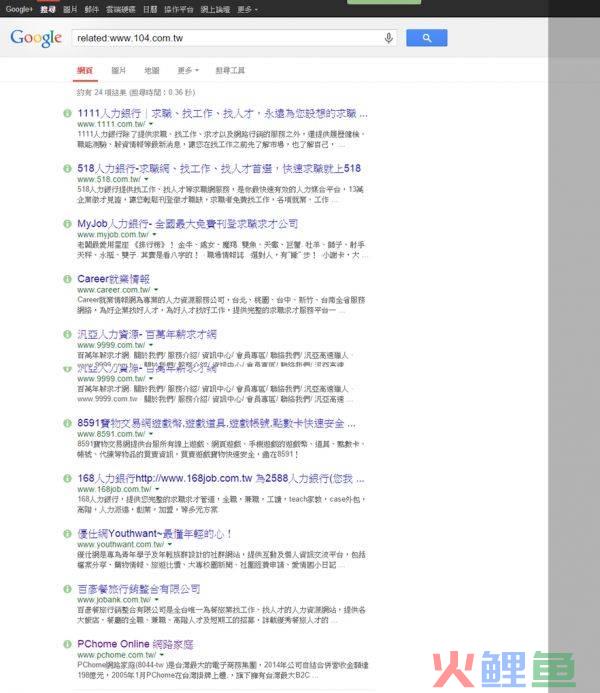This screenshot has width=600, height=693.
Task: Click 日曆 in the top black bar
Action: [x=150, y=9]
